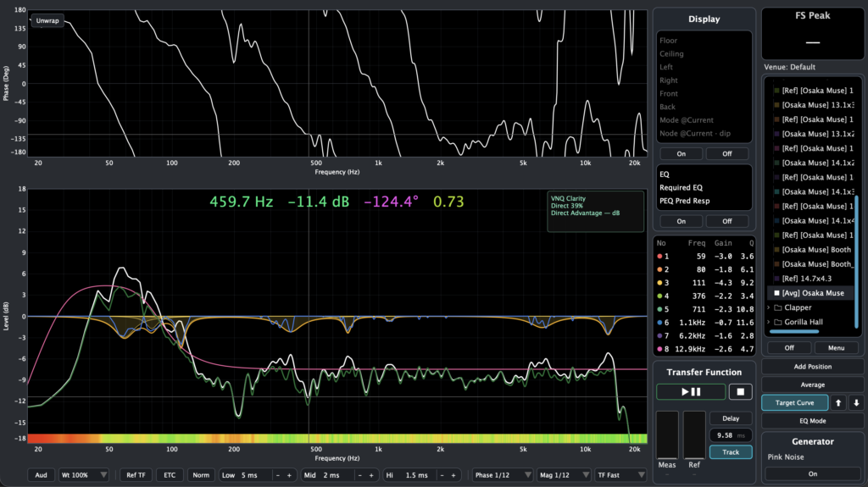This screenshot has width=868, height=487.
Task: Toggle the Ref TF button
Action: coord(136,475)
